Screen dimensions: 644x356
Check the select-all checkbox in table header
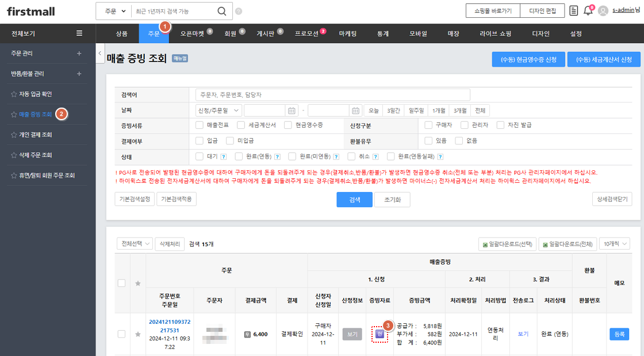coord(121,284)
